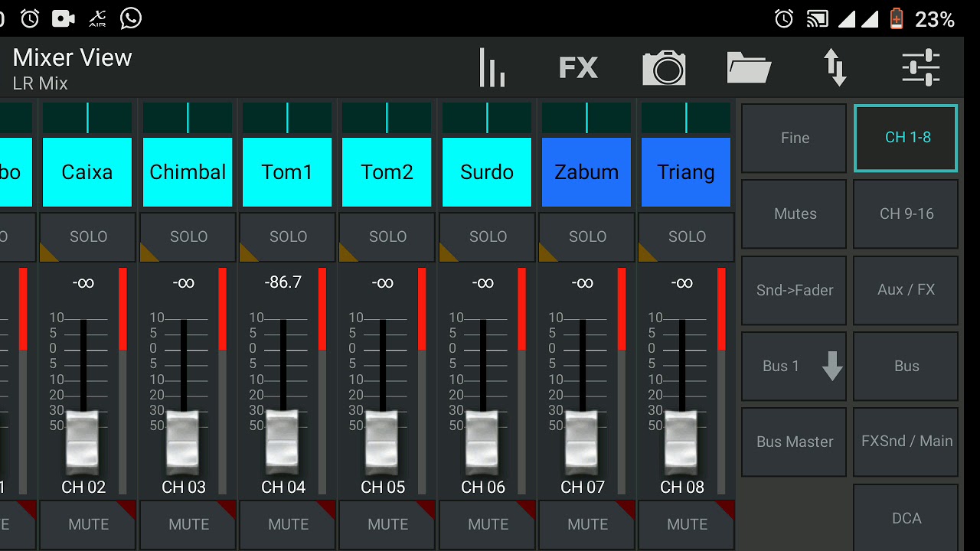Tap the up-down routing arrows icon

[x=835, y=67]
